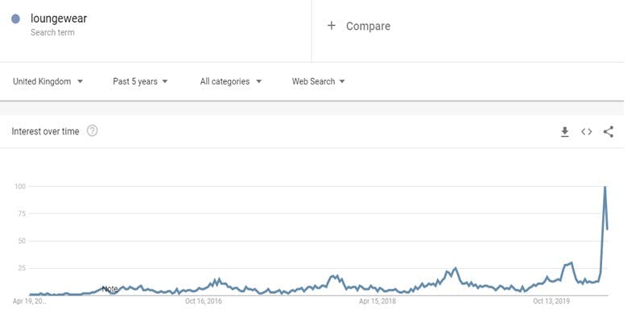Download the interest over time data
Screen dimensions: 644x322
[x=565, y=132]
